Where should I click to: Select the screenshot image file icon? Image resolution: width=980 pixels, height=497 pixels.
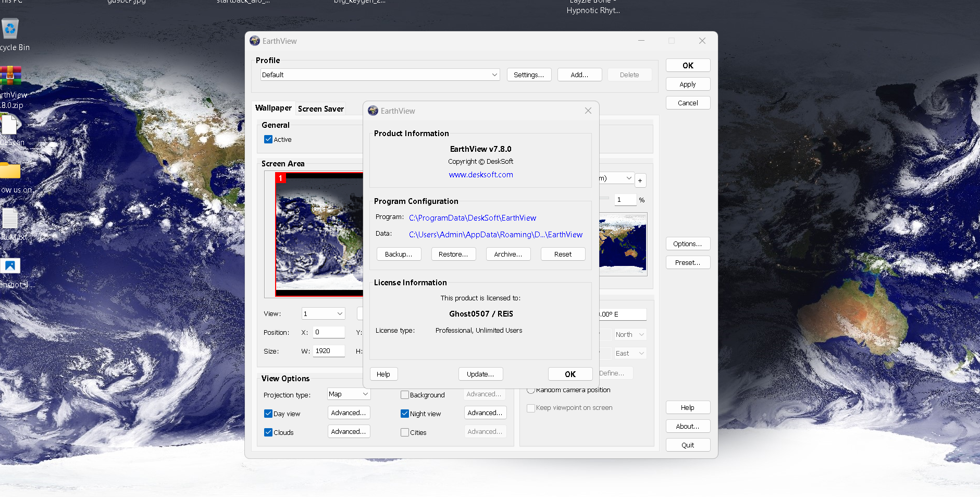coord(10,266)
